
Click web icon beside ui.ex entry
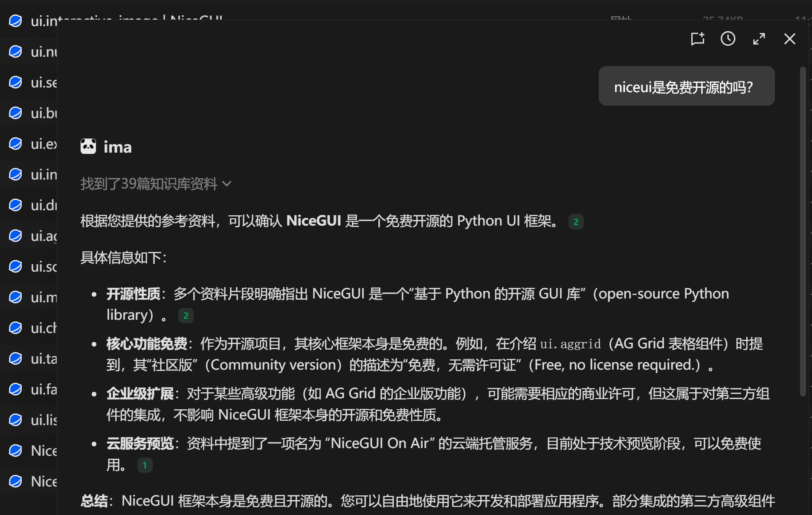[x=15, y=144]
